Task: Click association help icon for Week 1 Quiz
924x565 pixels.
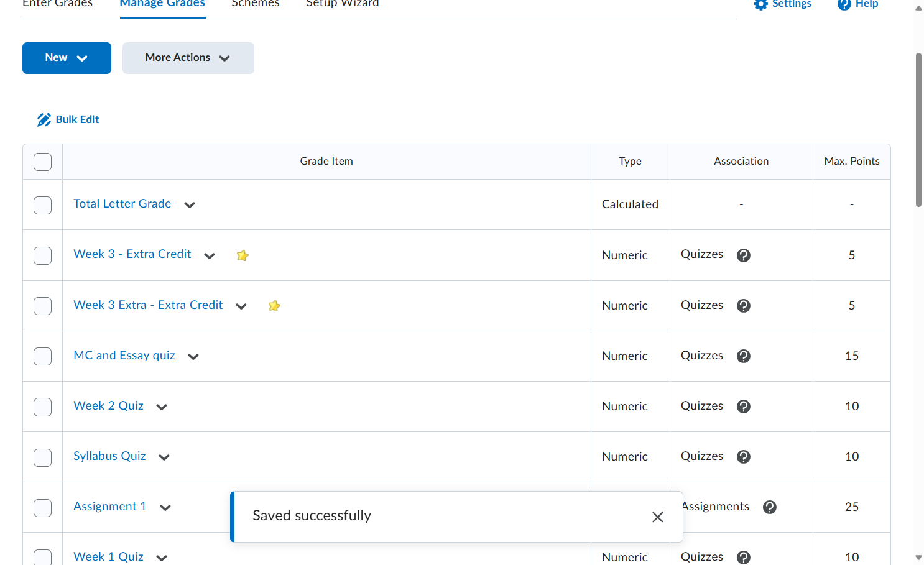Action: [x=744, y=558]
